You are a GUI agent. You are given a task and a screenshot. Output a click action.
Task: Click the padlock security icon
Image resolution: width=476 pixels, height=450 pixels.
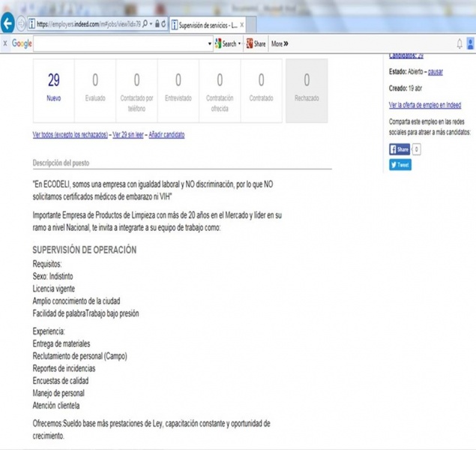[x=157, y=24]
